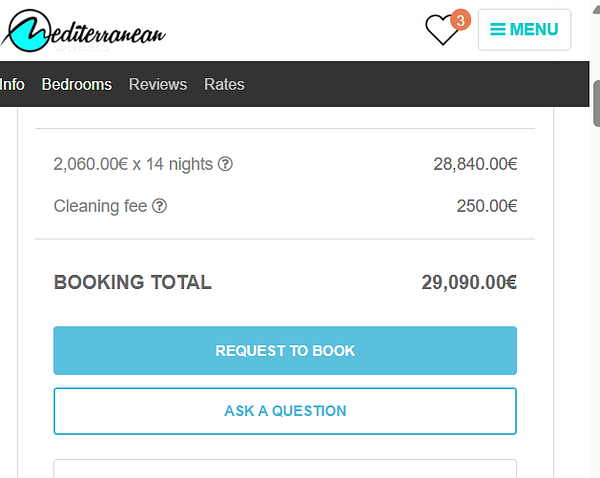Click the BOOKING TOTAL label
Viewport: 600px width, 478px height.
coord(132,282)
